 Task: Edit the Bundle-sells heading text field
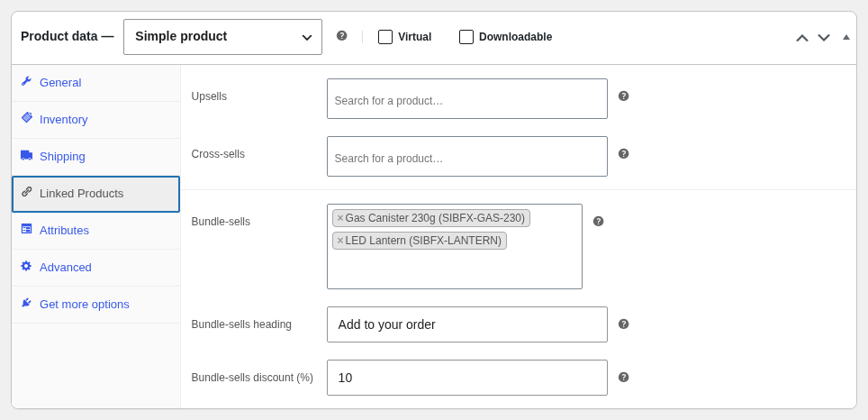pyautogui.click(x=466, y=324)
